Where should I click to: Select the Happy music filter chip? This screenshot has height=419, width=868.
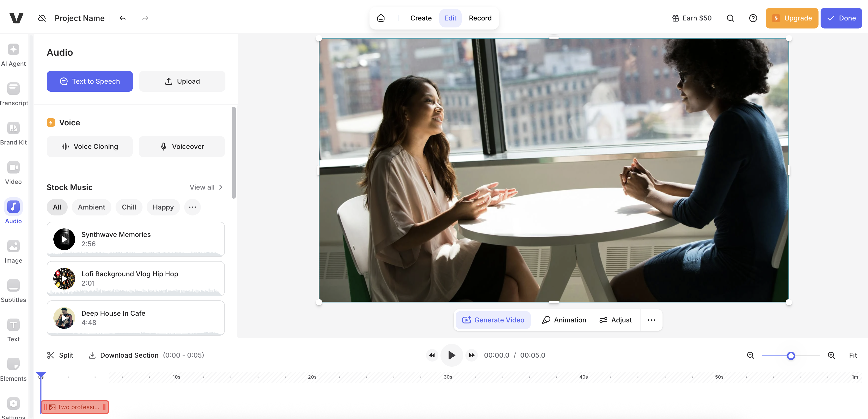[163, 207]
